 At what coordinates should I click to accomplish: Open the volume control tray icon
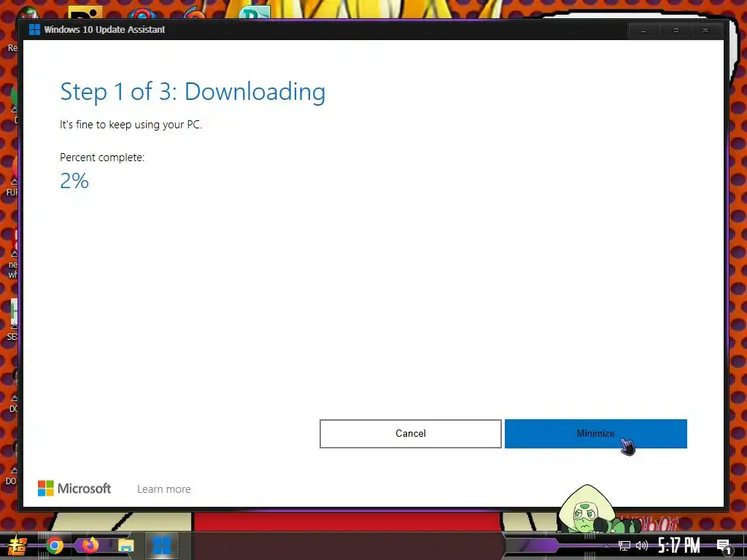click(642, 545)
